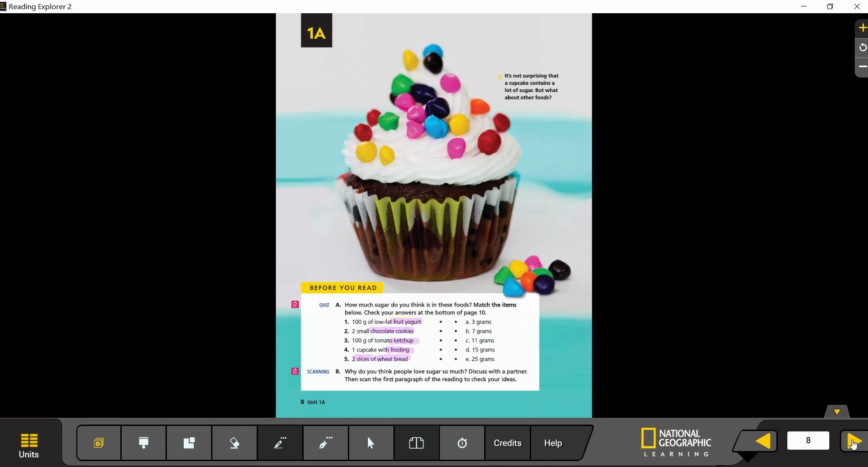Click the 'a. 3 grams' answer

tap(478, 322)
